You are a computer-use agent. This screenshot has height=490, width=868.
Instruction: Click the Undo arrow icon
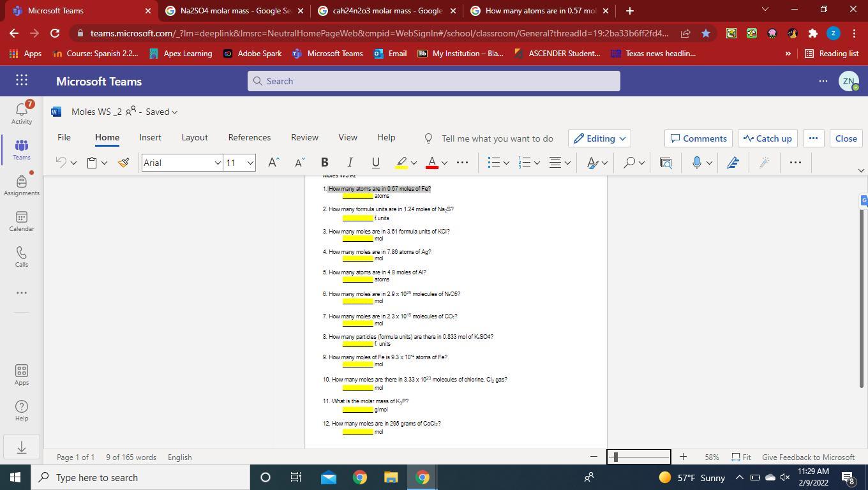coord(61,163)
